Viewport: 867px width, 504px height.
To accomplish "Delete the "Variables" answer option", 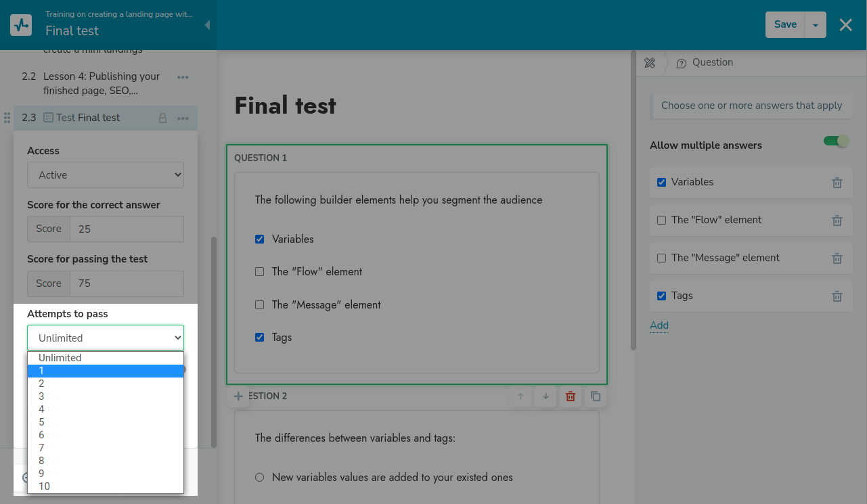I will [837, 183].
